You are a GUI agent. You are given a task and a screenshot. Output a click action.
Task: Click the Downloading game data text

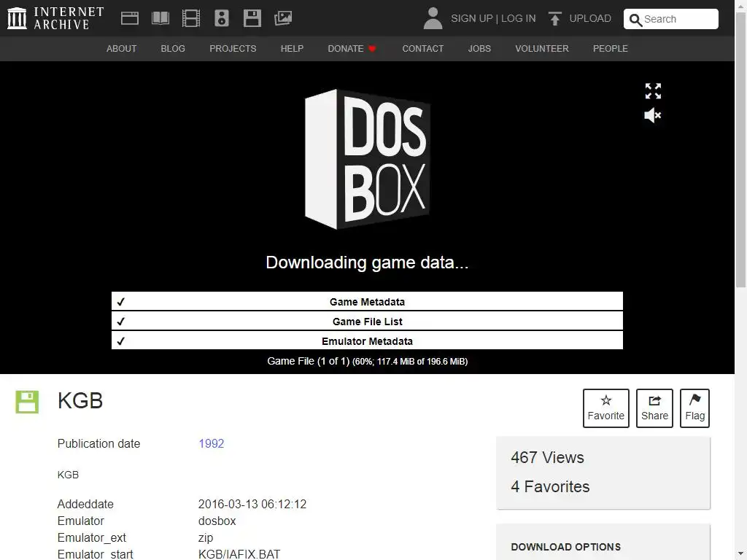(x=368, y=262)
